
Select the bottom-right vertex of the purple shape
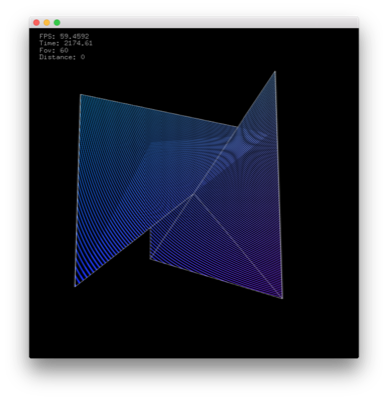[282, 298]
